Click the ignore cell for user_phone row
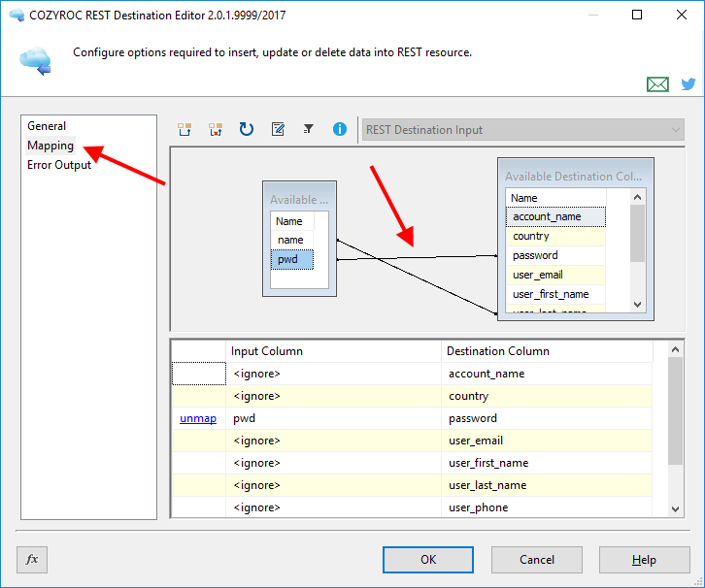Image resolution: width=705 pixels, height=588 pixels. pyautogui.click(x=333, y=507)
